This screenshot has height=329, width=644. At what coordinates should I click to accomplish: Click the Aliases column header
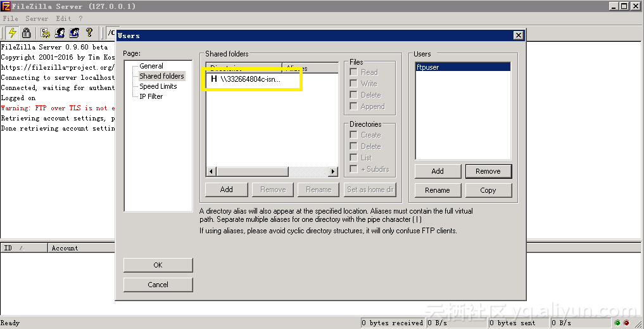pos(310,68)
